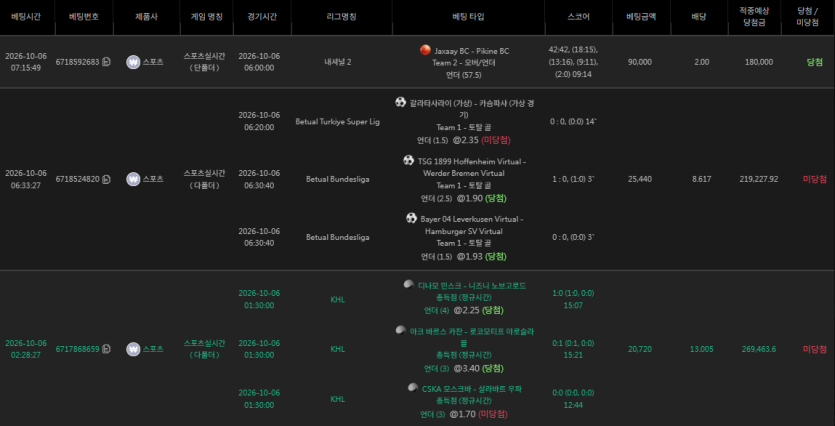835x426 pixels.
Task: Click the 내셔널 2 league cell
Action: point(338,62)
